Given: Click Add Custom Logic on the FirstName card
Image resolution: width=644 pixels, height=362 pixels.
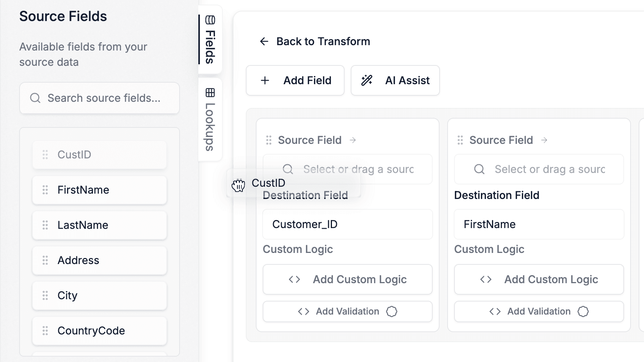Looking at the screenshot, I should 538,279.
